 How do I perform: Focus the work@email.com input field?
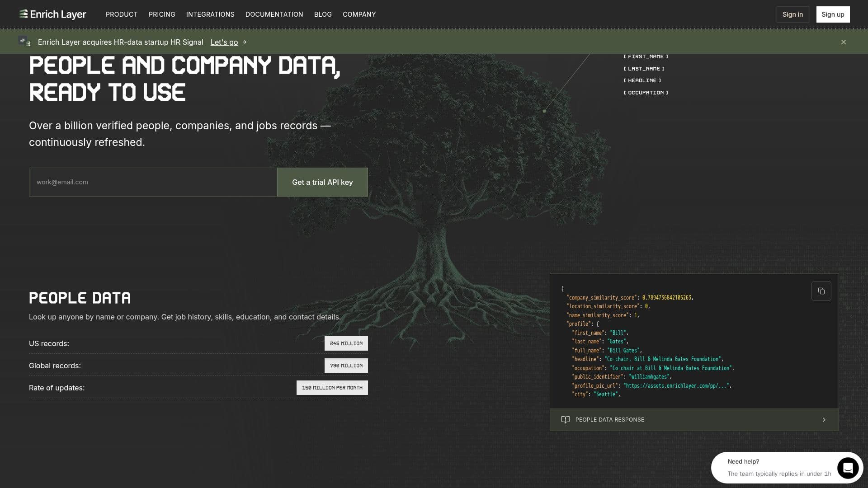153,182
